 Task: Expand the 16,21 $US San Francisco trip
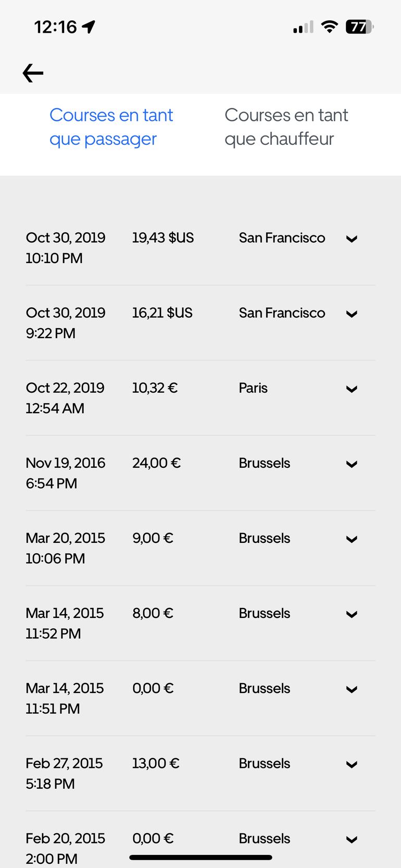(x=352, y=314)
